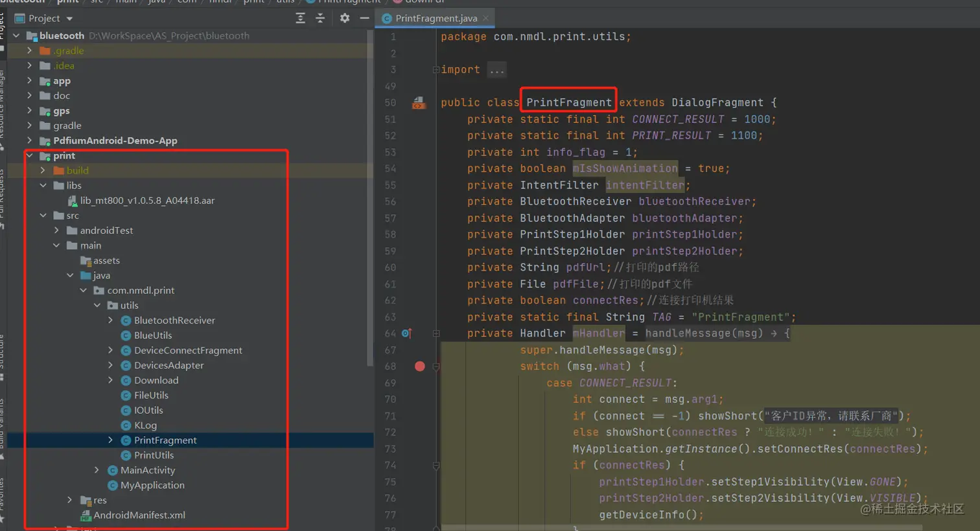This screenshot has height=531, width=980.
Task: Expand the .idea folder
Action: (30, 65)
